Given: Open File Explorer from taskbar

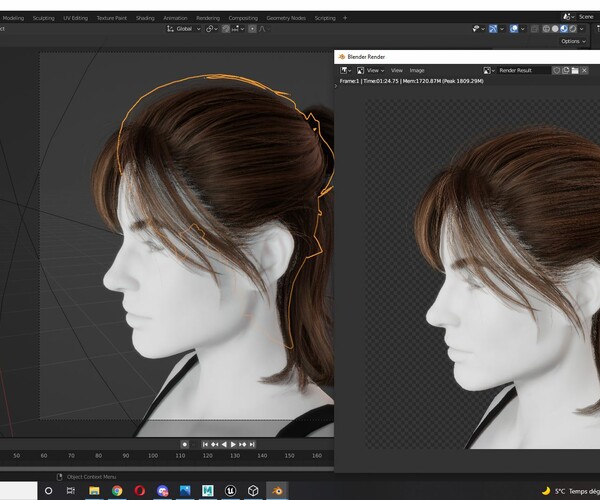Looking at the screenshot, I should click(94, 490).
